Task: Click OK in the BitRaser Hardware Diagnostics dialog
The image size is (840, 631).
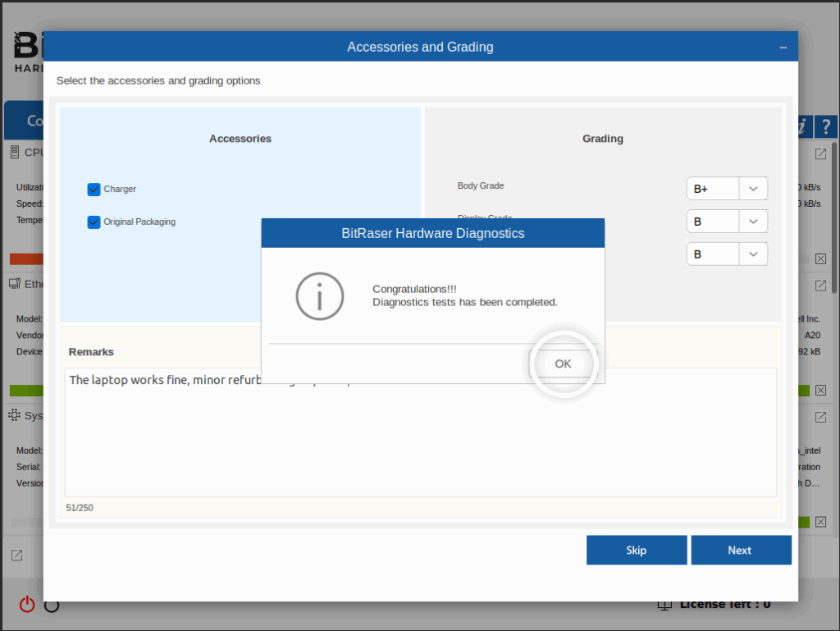Action: (563, 364)
